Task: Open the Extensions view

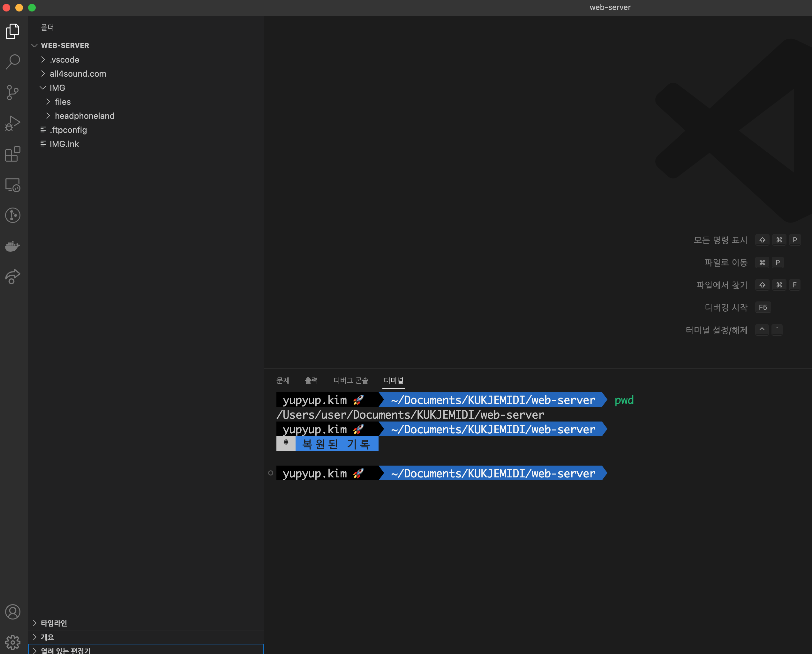Action: tap(13, 154)
